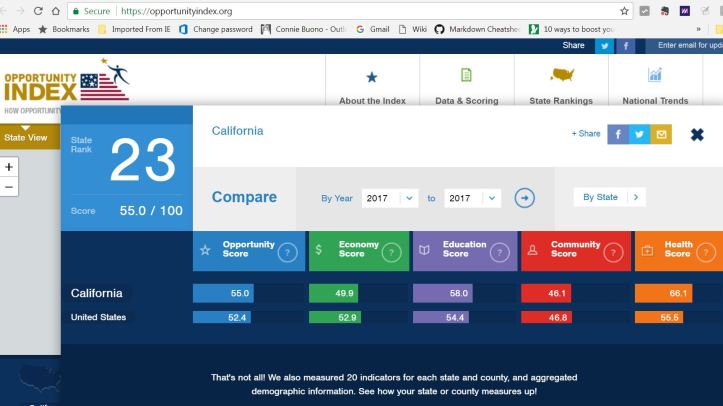This screenshot has width=723, height=406.
Task: Bookmark this page with the star icon
Action: (624, 11)
